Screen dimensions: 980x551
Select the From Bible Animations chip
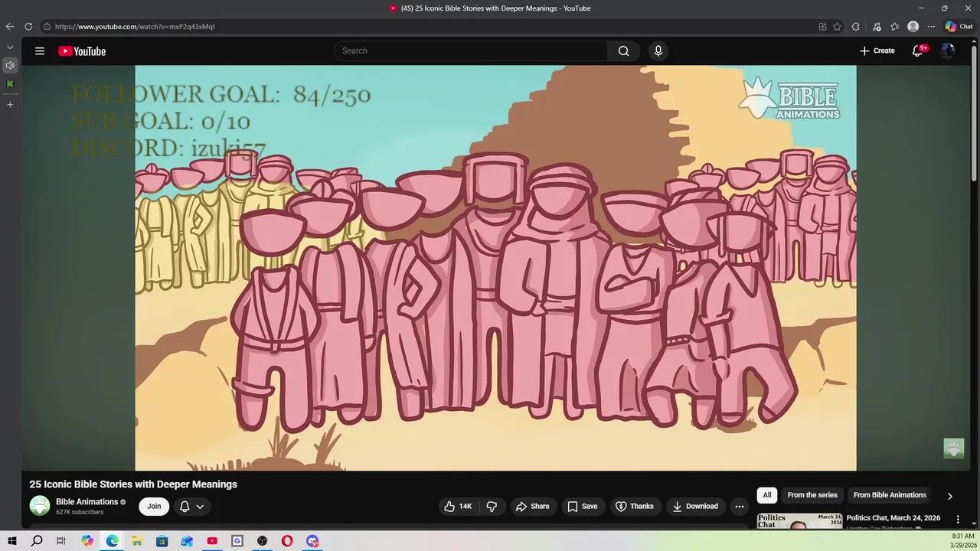click(x=890, y=495)
